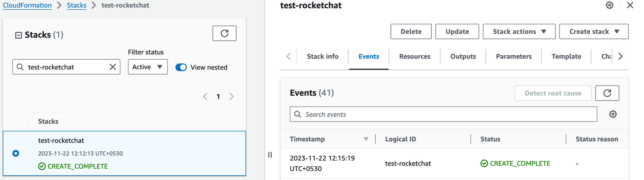The width and height of the screenshot is (644, 180).
Task: Switch to the Template tab
Action: pos(566,57)
